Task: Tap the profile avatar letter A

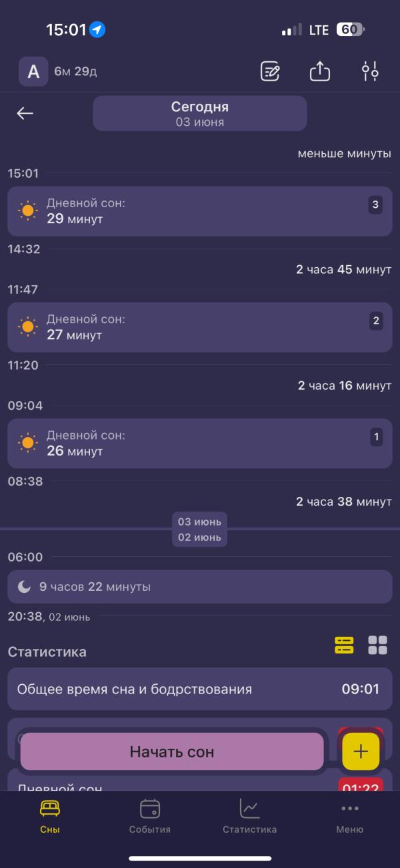Action: click(x=33, y=71)
